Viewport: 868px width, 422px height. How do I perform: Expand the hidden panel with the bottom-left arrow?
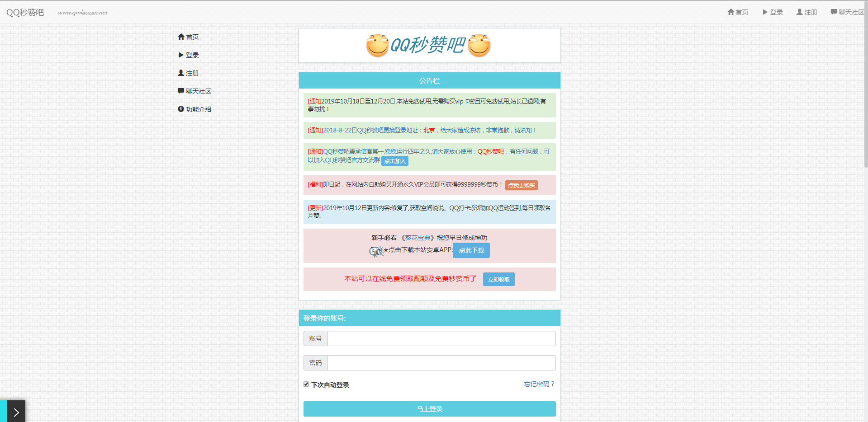coord(16,411)
